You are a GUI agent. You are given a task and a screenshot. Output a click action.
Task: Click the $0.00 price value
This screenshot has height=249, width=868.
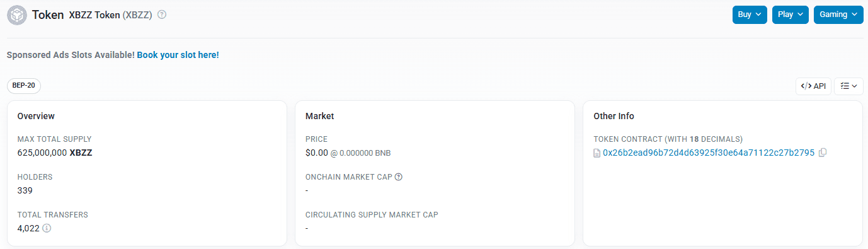(x=317, y=153)
